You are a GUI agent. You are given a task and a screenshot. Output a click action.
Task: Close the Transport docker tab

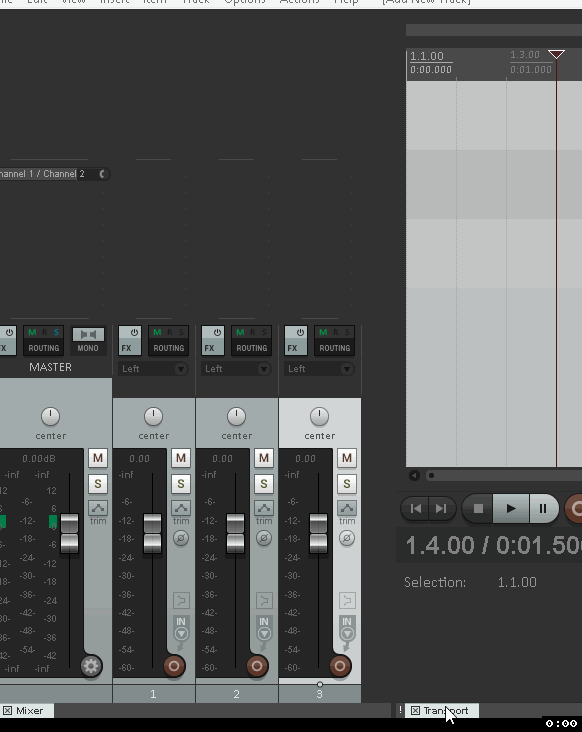coord(415,711)
